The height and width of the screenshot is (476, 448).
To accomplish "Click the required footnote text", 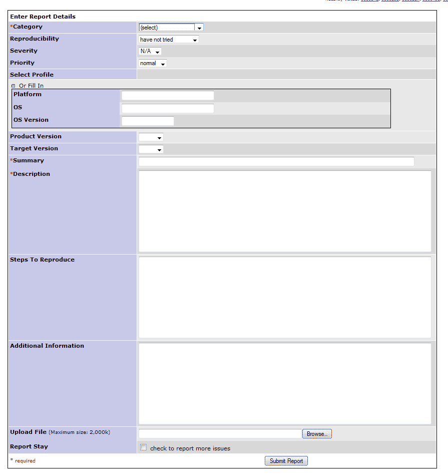I will pyautogui.click(x=23, y=460).
